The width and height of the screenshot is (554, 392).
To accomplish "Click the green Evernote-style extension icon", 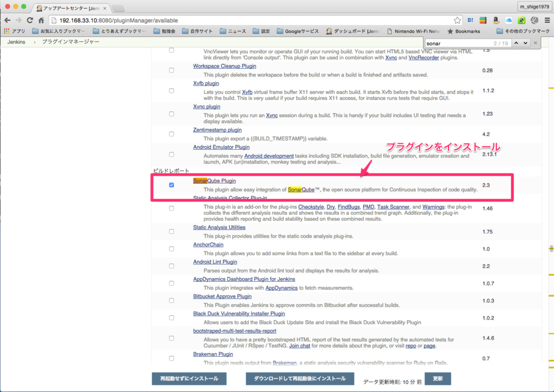I will [522, 21].
